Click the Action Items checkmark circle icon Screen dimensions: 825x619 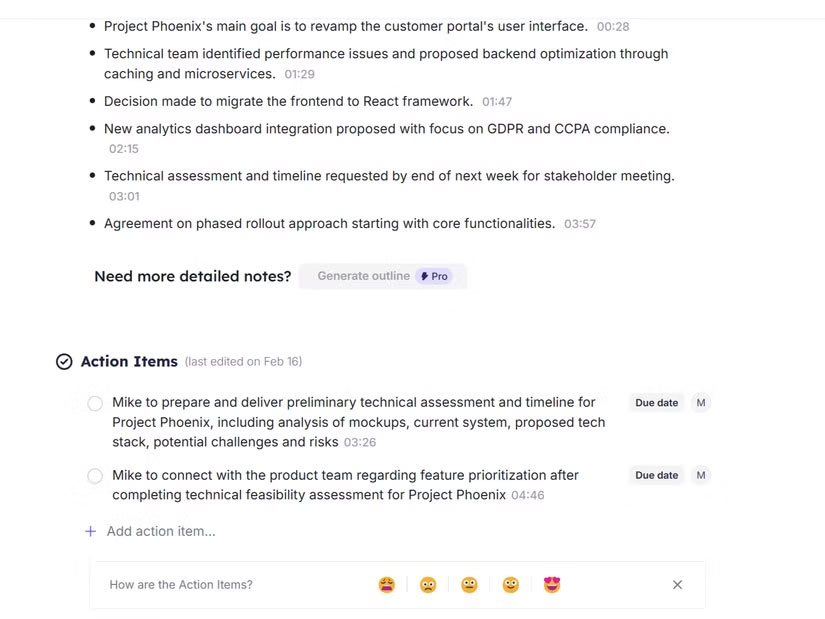[x=64, y=362]
